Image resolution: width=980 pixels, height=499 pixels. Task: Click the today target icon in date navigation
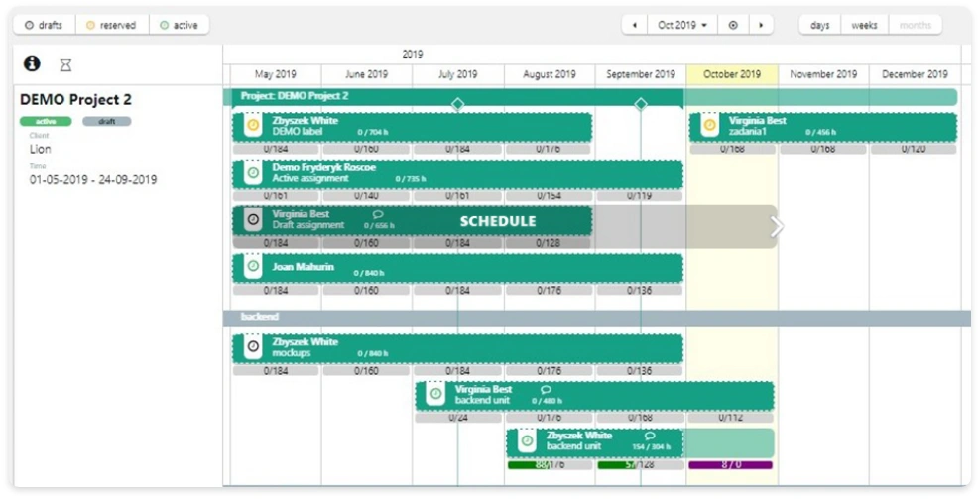coord(733,25)
